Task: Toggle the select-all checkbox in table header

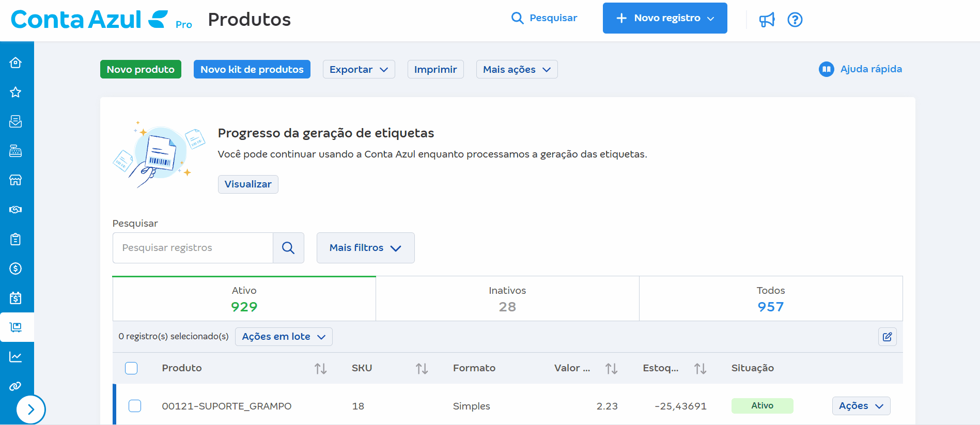Action: point(131,368)
